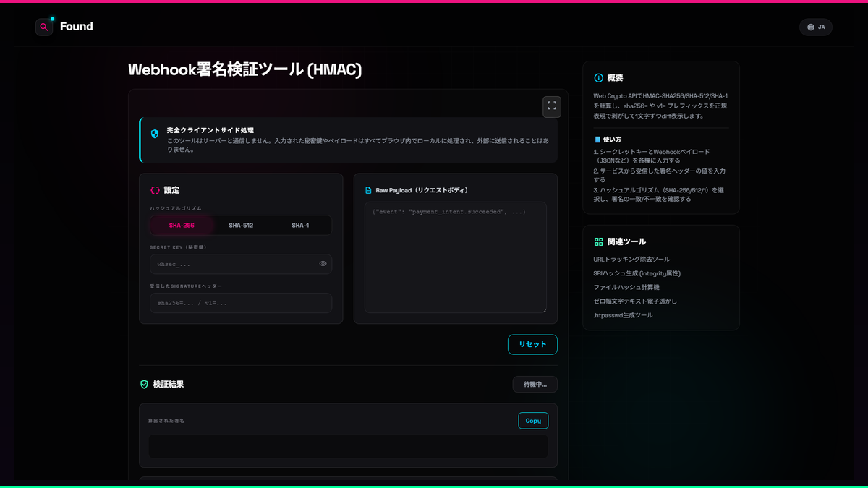The height and width of the screenshot is (488, 868).
Task: Focus the SECRET KEY input field
Action: [241, 264]
